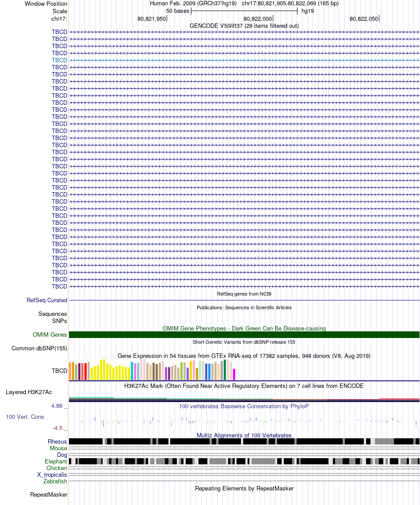Click the Sequences track label
The image size is (420, 505).
pos(53,314)
